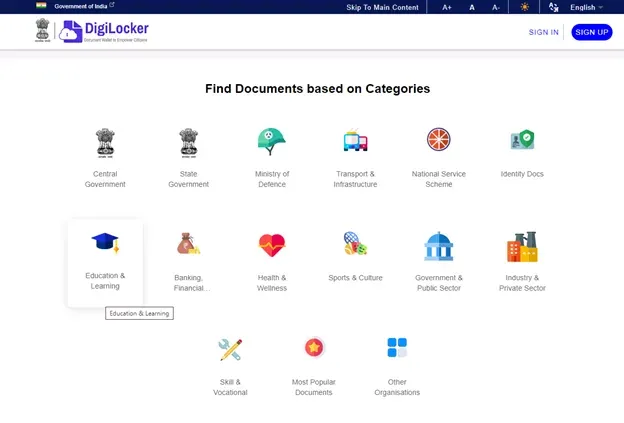This screenshot has height=423, width=624.
Task: Increase font size with A+
Action: pyautogui.click(x=447, y=7)
